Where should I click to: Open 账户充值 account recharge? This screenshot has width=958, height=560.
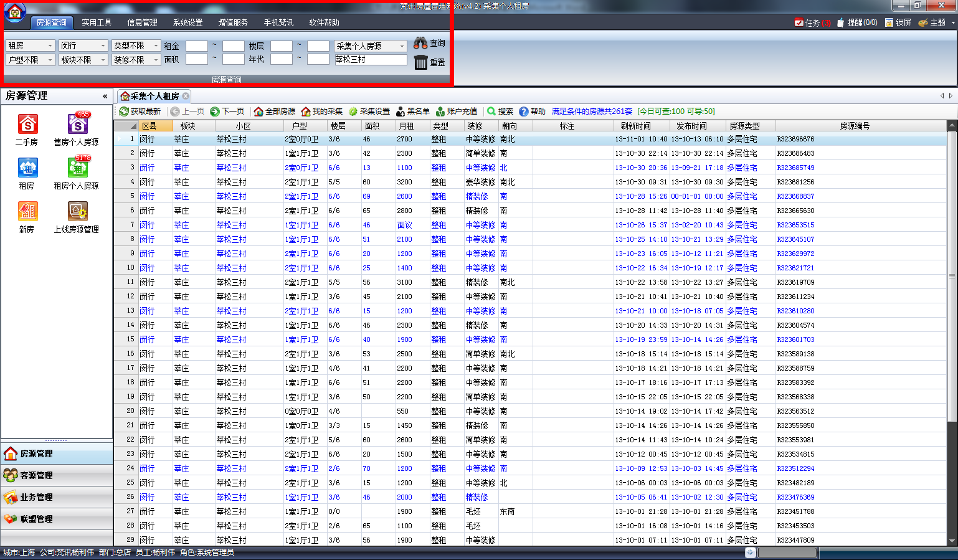tap(457, 112)
